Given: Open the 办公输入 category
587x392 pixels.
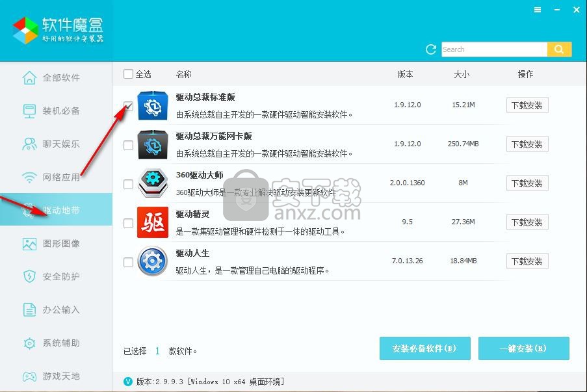Looking at the screenshot, I should [56, 310].
